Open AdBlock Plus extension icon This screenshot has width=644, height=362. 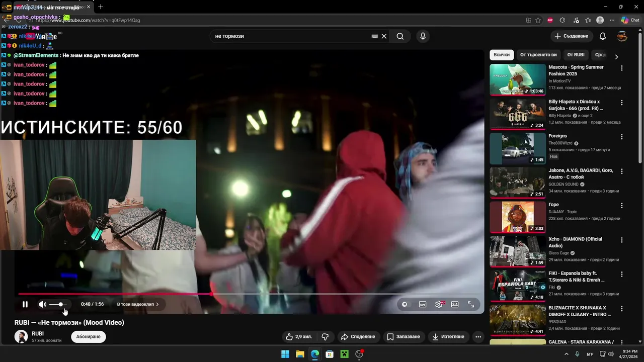click(x=550, y=20)
